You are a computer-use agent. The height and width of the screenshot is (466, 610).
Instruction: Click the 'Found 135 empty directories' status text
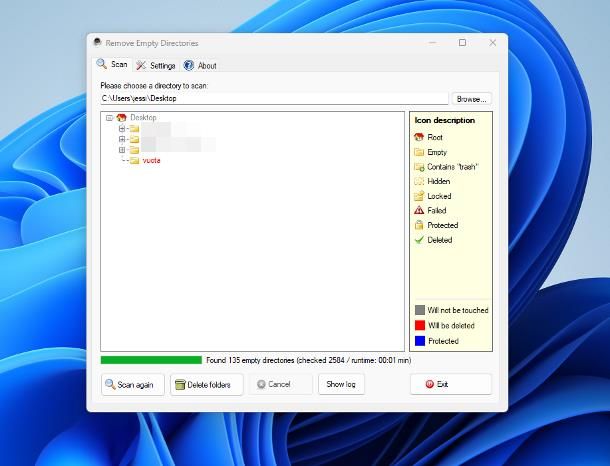tap(309, 360)
